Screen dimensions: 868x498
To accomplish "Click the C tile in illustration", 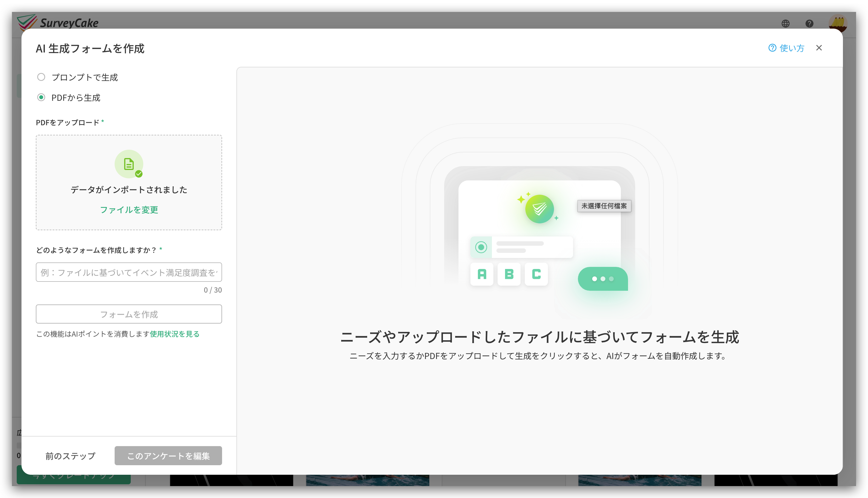I will click(x=536, y=274).
